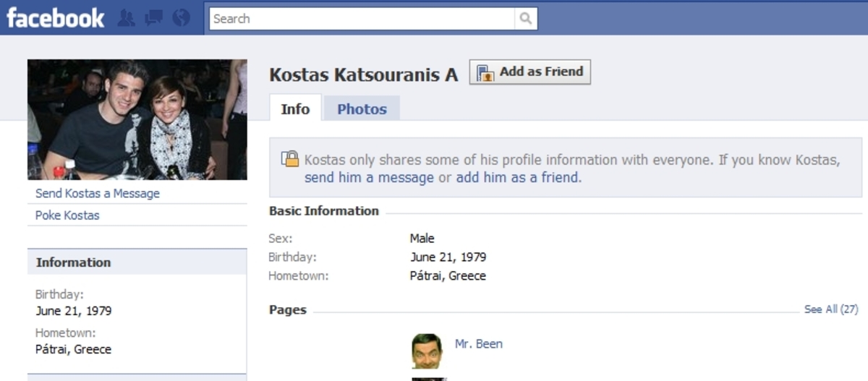This screenshot has width=868, height=381.
Task: Click the Add as Friend button
Action: tap(529, 72)
